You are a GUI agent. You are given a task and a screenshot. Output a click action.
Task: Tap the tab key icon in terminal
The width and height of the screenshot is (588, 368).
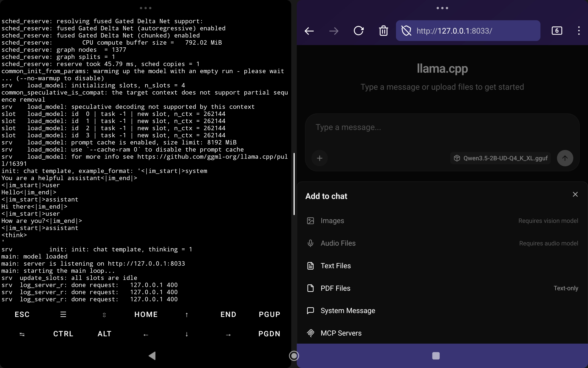22,334
